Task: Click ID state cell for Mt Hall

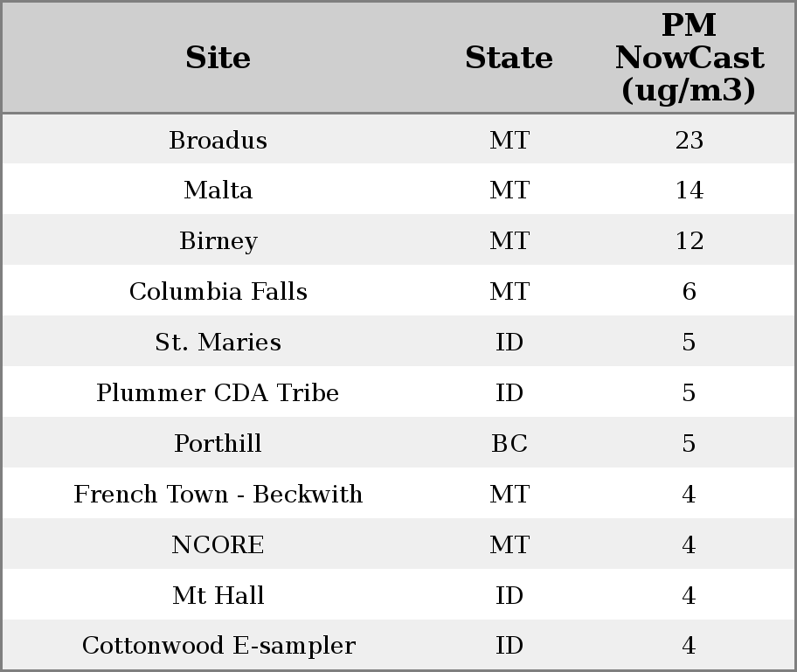Action: click(x=509, y=596)
